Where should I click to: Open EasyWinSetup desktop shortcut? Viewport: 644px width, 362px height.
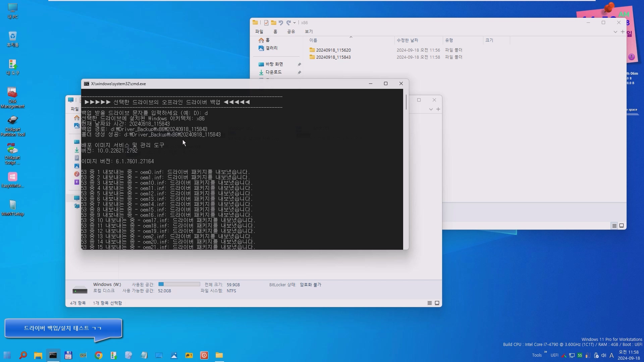12,180
